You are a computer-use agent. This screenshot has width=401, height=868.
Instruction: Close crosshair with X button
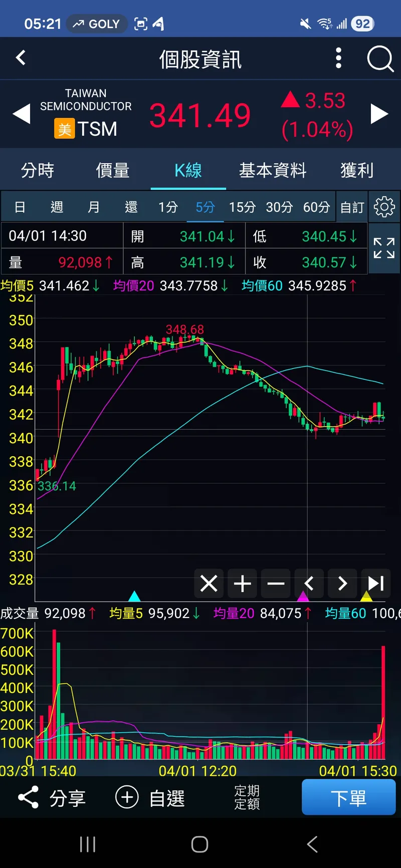pos(209,584)
